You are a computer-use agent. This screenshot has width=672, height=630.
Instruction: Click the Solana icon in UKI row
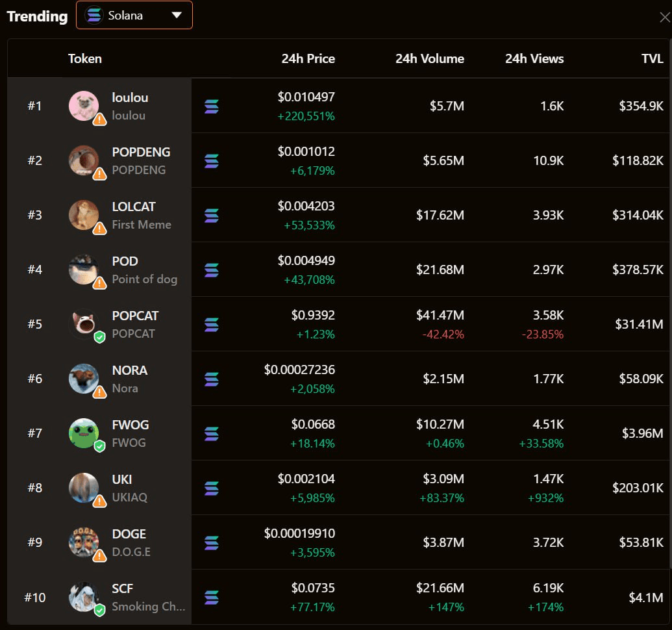coord(212,488)
